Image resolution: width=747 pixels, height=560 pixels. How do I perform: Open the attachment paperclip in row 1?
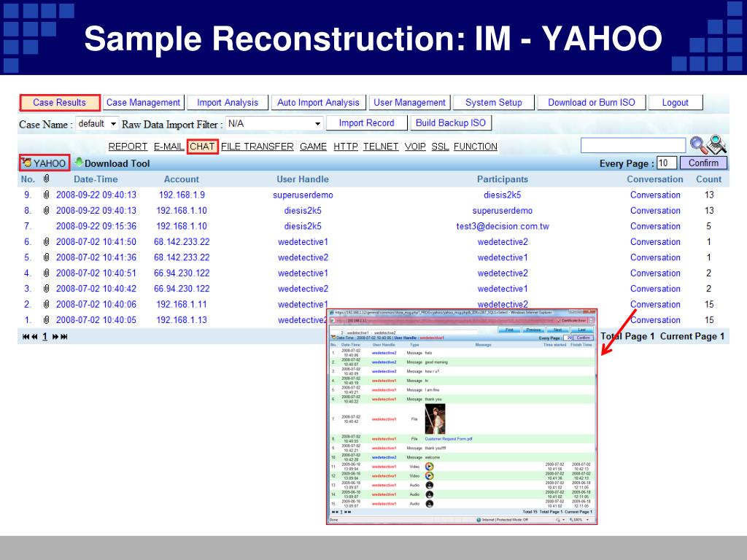click(46, 320)
